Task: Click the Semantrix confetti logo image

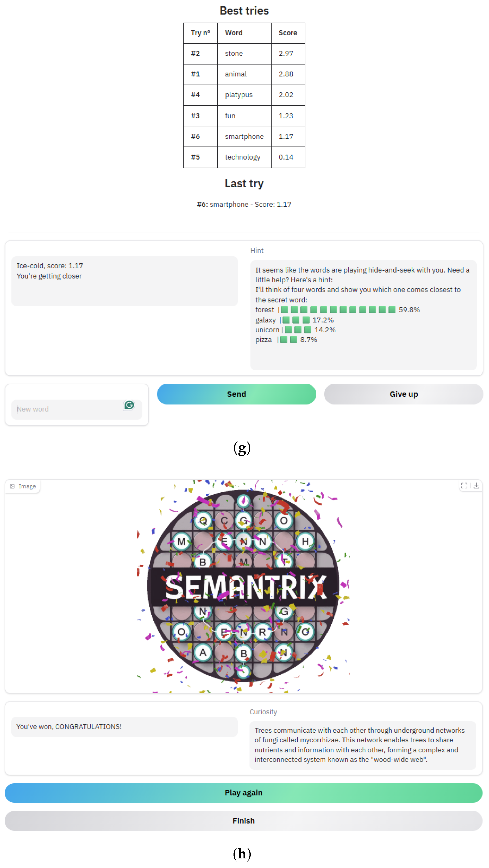Action: (243, 586)
